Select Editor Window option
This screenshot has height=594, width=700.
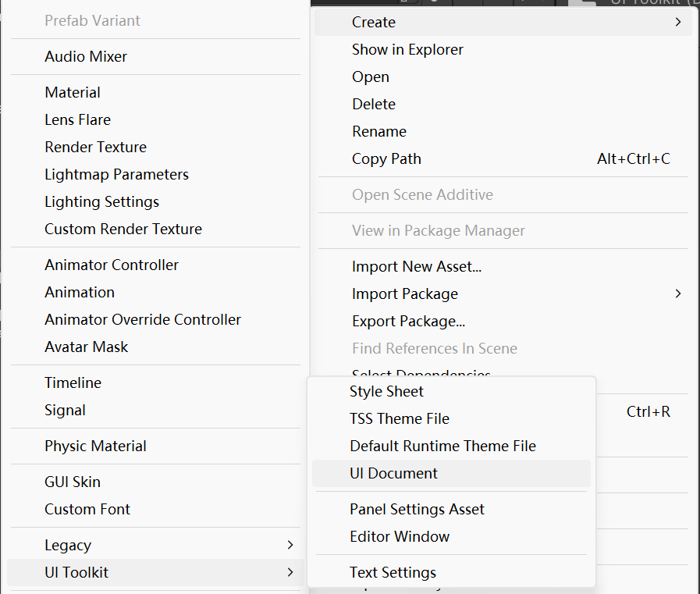pyautogui.click(x=400, y=536)
